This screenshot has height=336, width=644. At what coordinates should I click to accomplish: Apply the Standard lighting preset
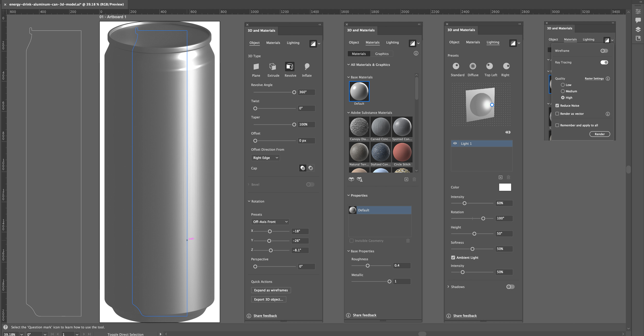(x=456, y=66)
